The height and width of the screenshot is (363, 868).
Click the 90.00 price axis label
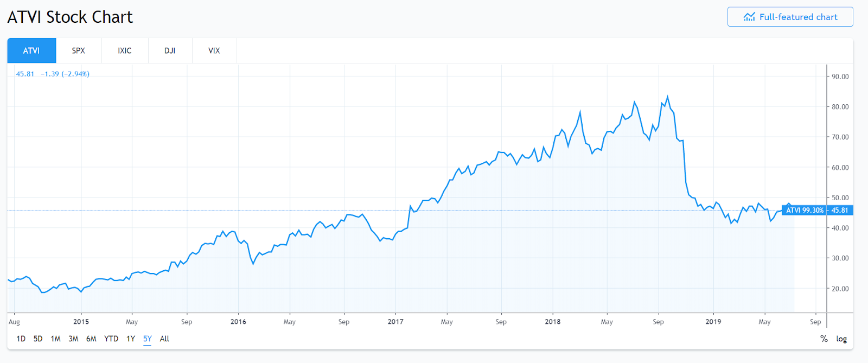click(840, 77)
